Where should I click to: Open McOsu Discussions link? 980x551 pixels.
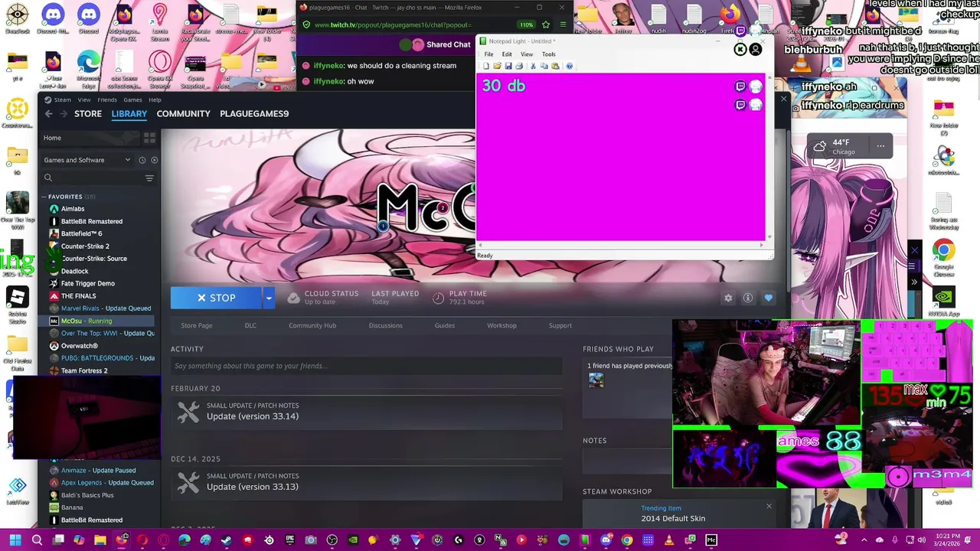[x=385, y=325]
